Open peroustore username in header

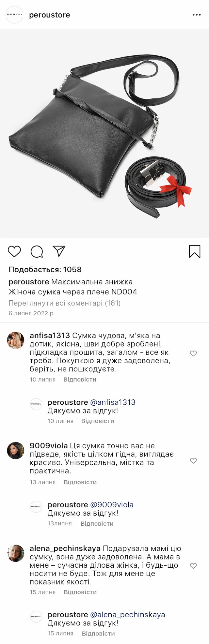pyautogui.click(x=50, y=15)
